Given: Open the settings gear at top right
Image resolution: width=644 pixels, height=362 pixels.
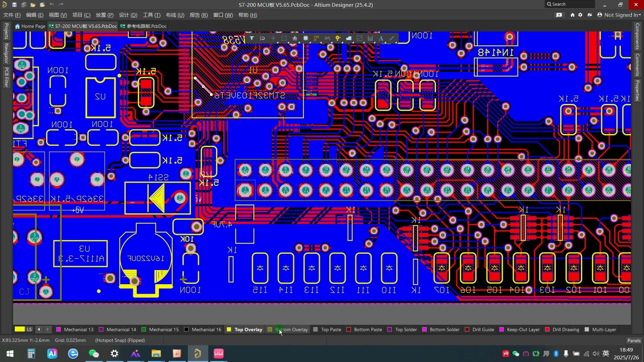Looking at the screenshot, I should (580, 15).
